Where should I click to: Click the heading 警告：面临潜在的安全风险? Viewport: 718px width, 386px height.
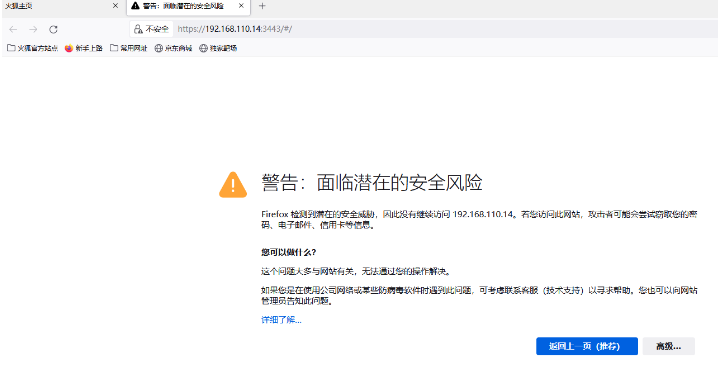pos(372,183)
